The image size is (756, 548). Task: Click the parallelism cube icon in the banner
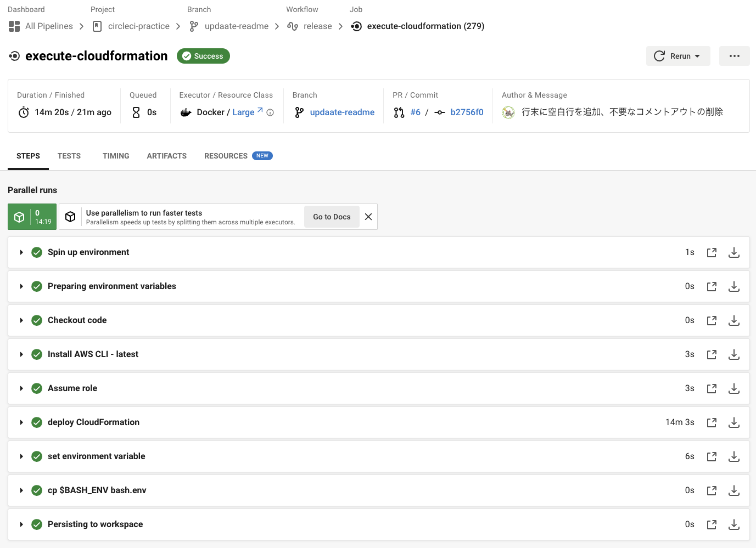click(70, 216)
